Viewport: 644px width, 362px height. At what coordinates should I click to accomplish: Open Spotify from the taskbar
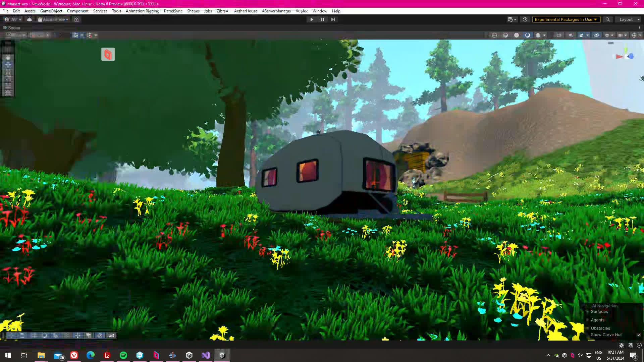[123, 355]
